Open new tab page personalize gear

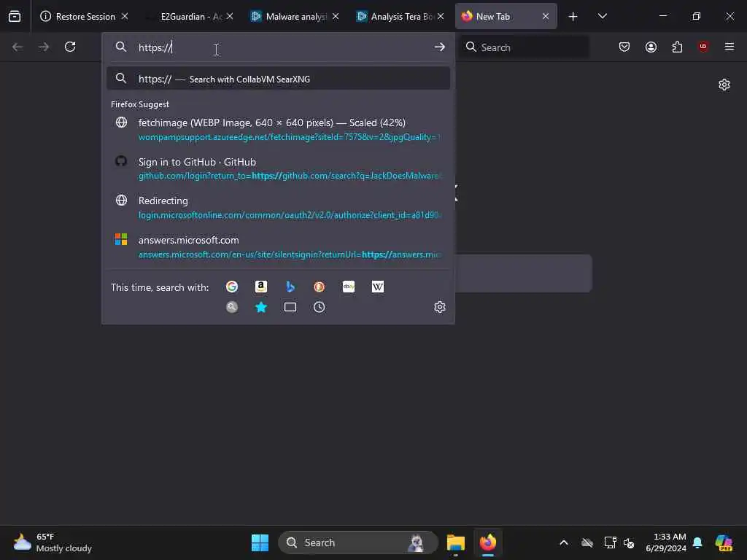[724, 85]
